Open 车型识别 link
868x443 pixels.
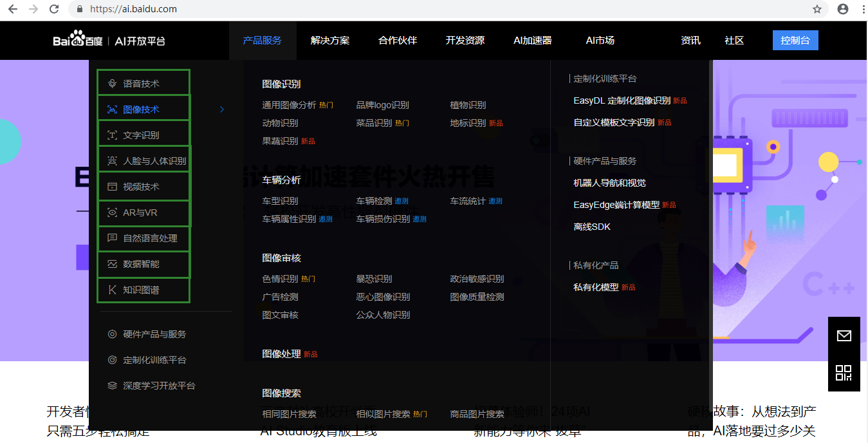click(280, 201)
